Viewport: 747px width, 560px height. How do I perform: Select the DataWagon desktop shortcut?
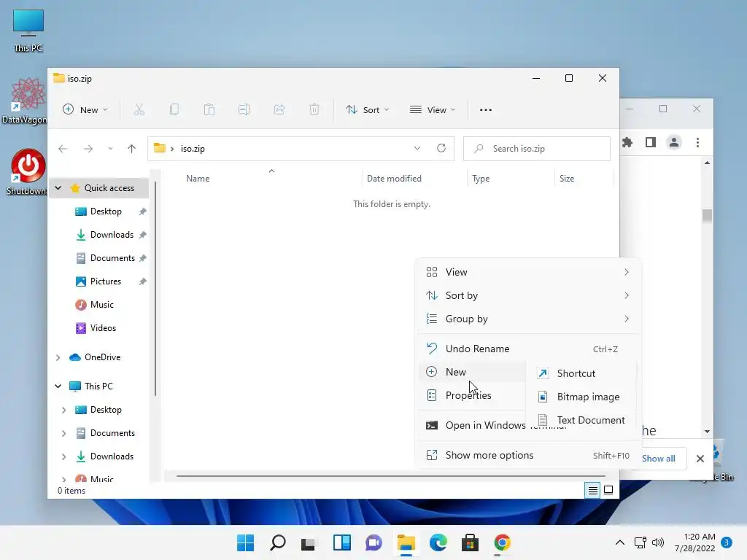[26, 101]
